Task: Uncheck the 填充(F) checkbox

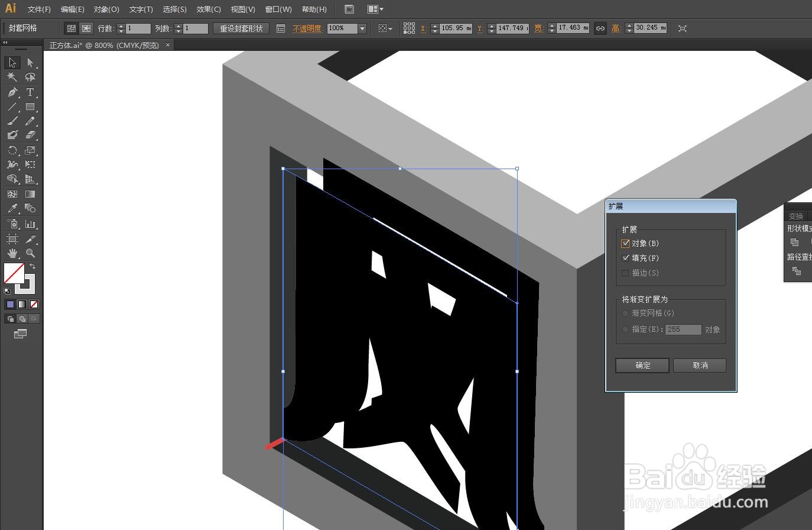Action: pos(625,258)
